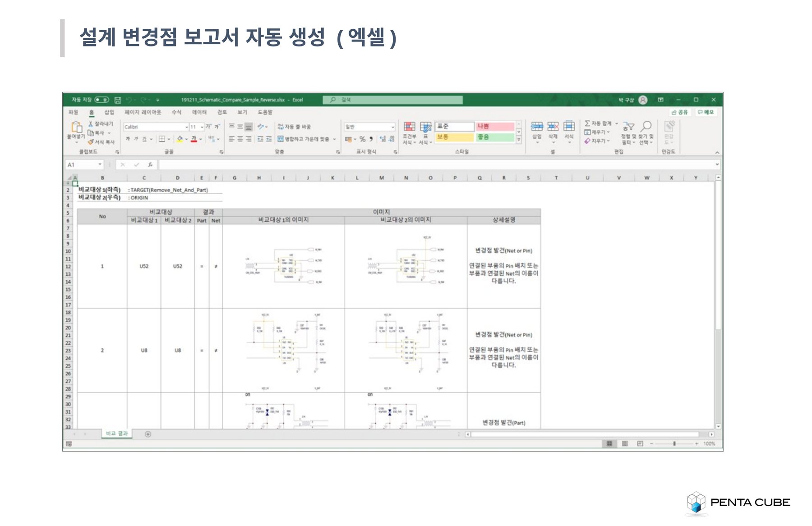Click the text orientation icon
This screenshot has width=812, height=526.
pos(261,127)
